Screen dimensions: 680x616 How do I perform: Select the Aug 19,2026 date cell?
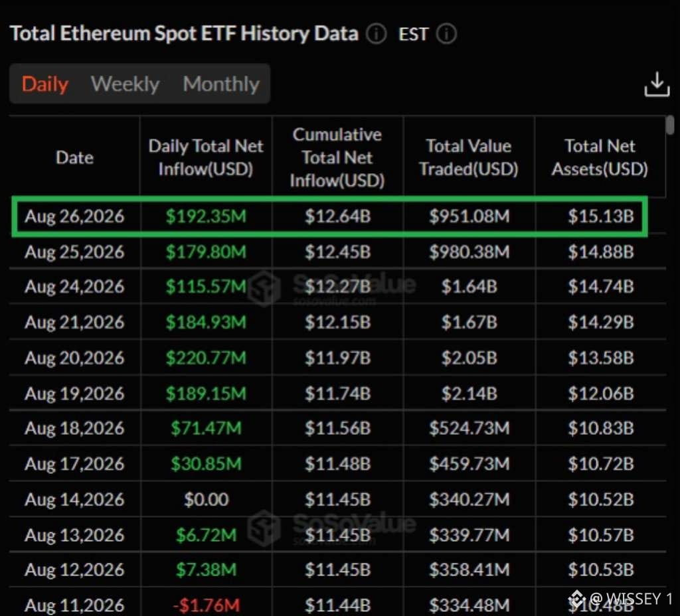(74, 394)
